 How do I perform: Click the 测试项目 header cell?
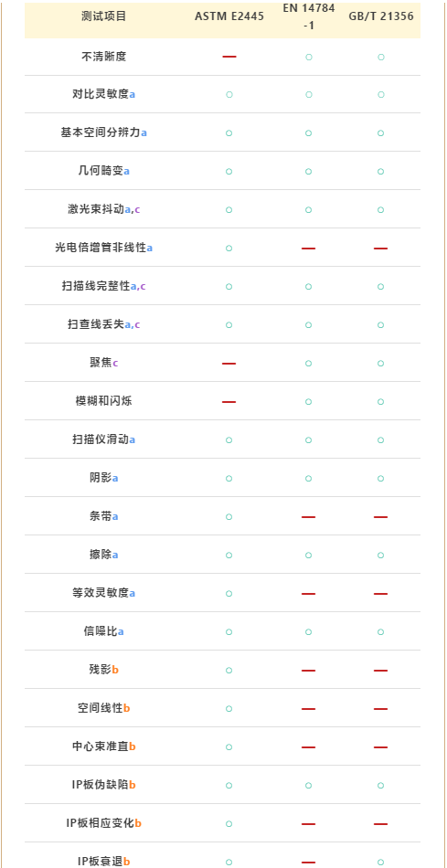click(x=104, y=16)
